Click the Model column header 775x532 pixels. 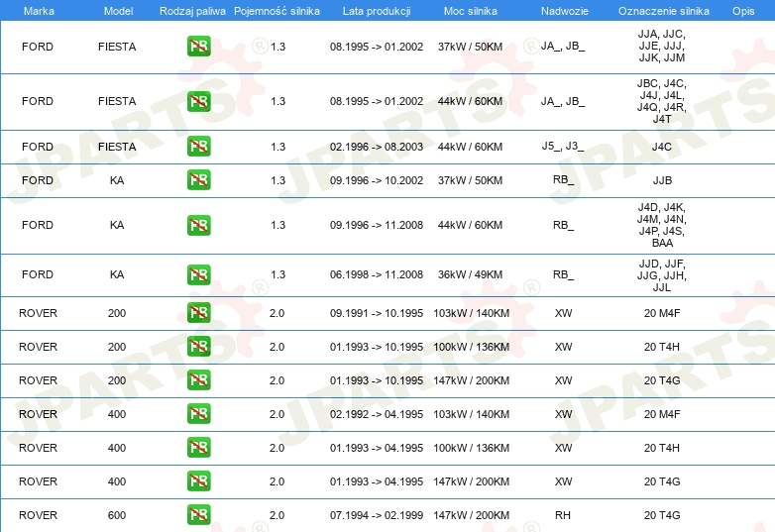118,11
